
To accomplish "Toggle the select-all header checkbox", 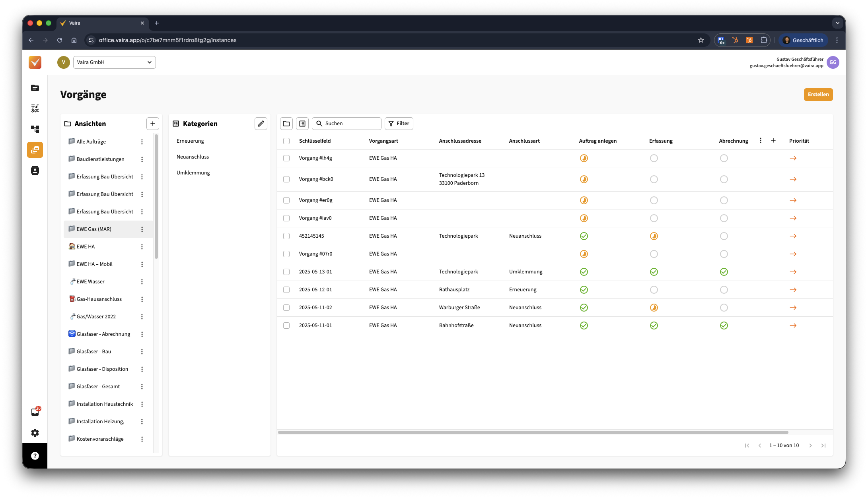I will coord(286,141).
